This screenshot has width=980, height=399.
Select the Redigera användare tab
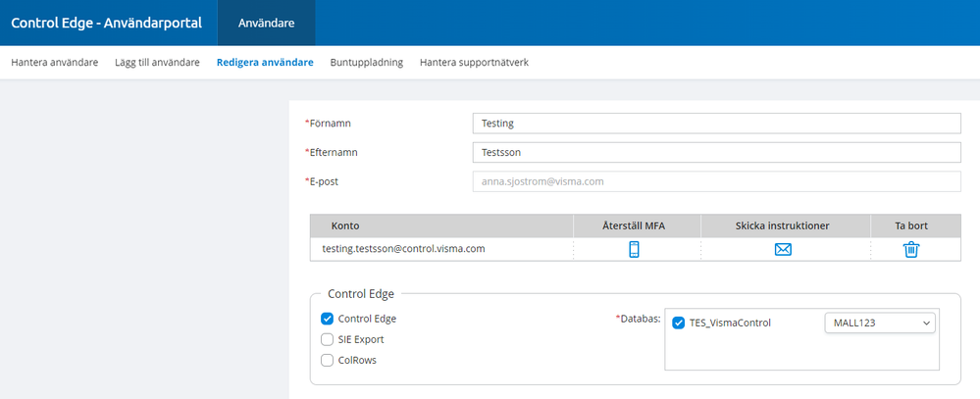pos(265,63)
